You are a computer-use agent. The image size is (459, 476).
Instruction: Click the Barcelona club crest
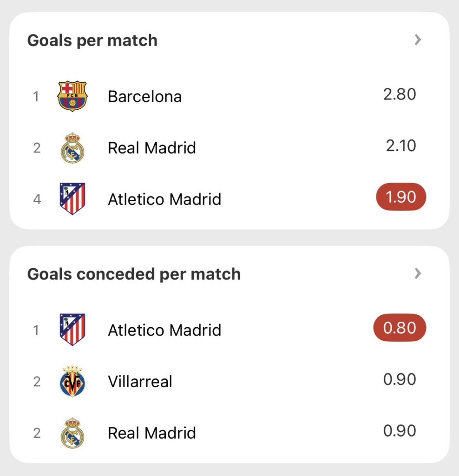click(x=72, y=96)
